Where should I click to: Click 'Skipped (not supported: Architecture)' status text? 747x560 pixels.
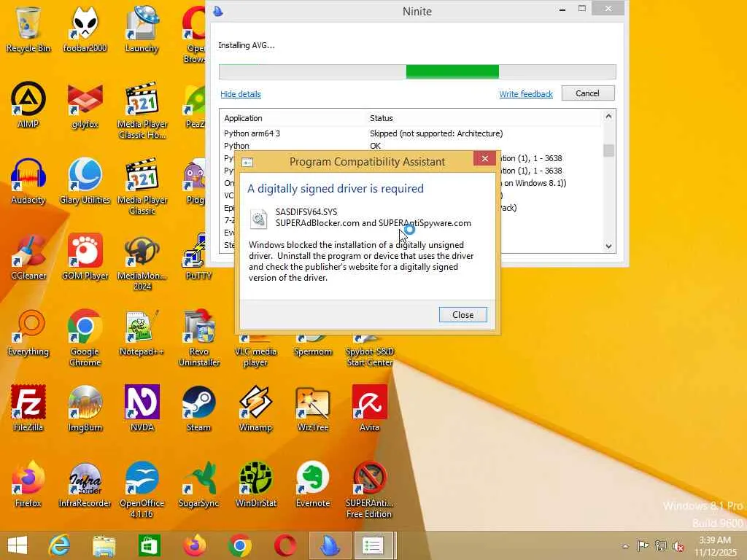(436, 133)
